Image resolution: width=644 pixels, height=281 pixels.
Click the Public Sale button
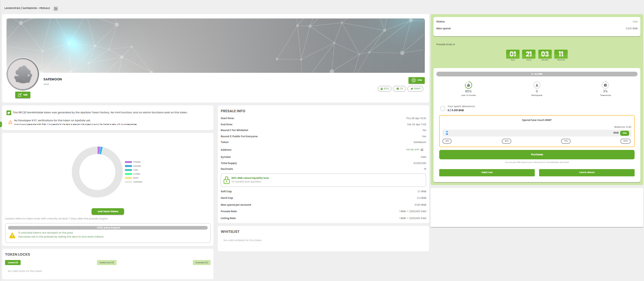[x=487, y=173]
